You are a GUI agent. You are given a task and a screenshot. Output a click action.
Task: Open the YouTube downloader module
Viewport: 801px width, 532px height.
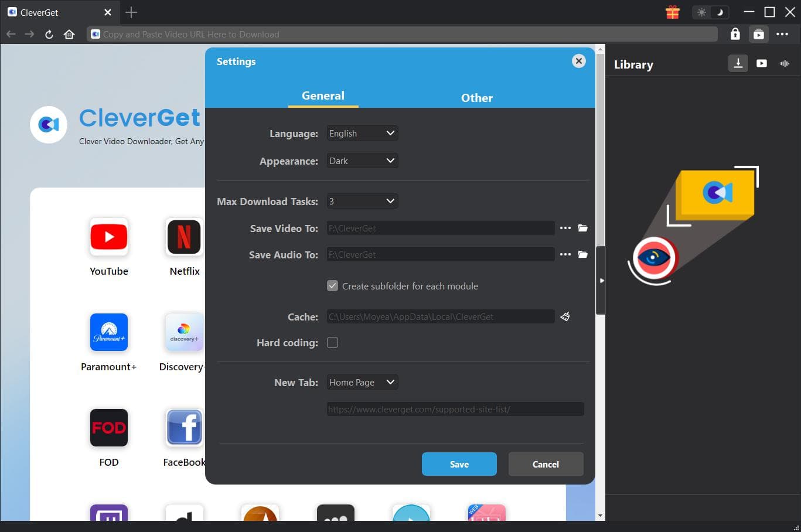tap(108, 237)
